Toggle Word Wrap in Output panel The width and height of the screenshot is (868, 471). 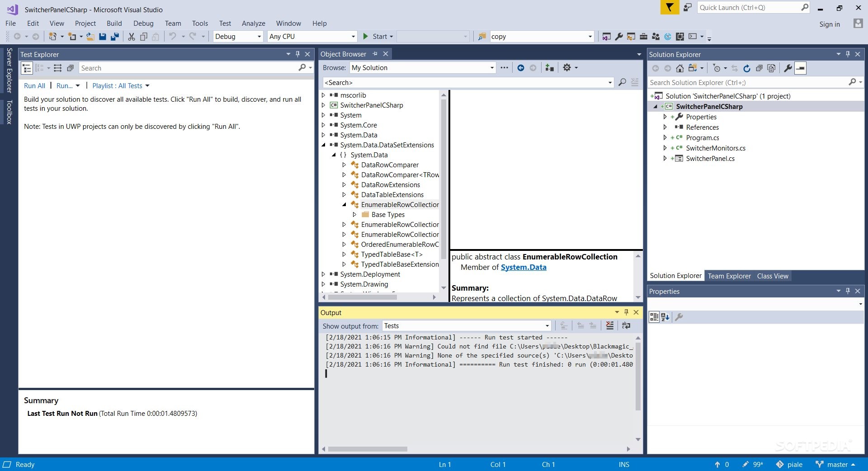click(x=626, y=325)
